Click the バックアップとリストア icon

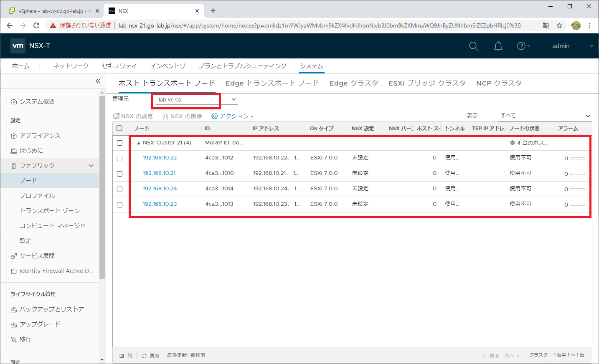[14, 310]
